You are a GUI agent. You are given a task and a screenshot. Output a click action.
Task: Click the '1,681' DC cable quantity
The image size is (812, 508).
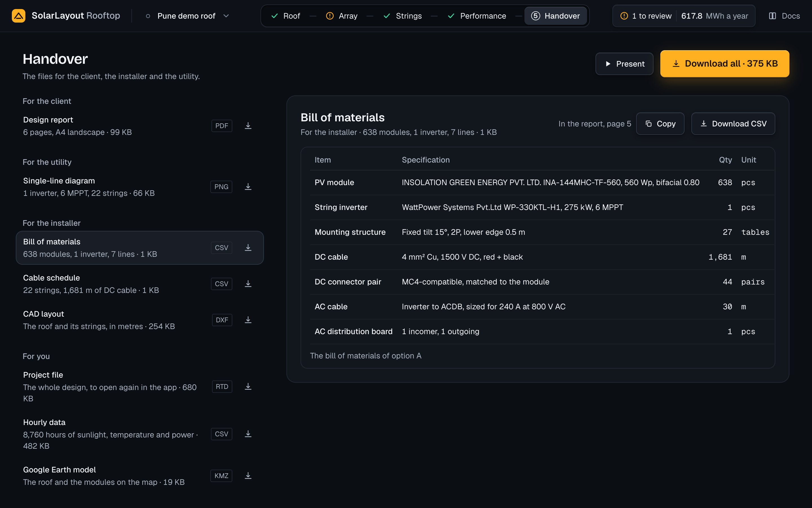pyautogui.click(x=720, y=257)
